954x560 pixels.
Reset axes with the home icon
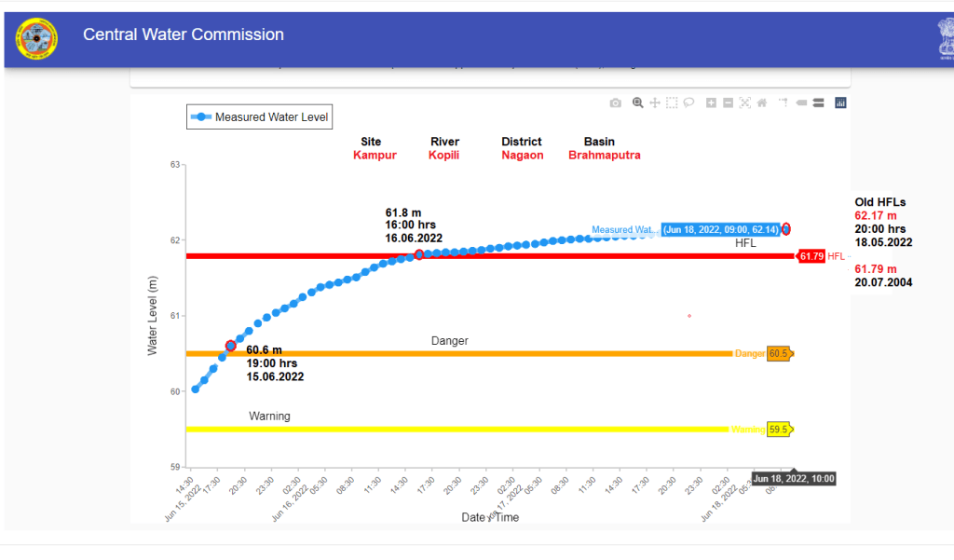[x=761, y=103]
